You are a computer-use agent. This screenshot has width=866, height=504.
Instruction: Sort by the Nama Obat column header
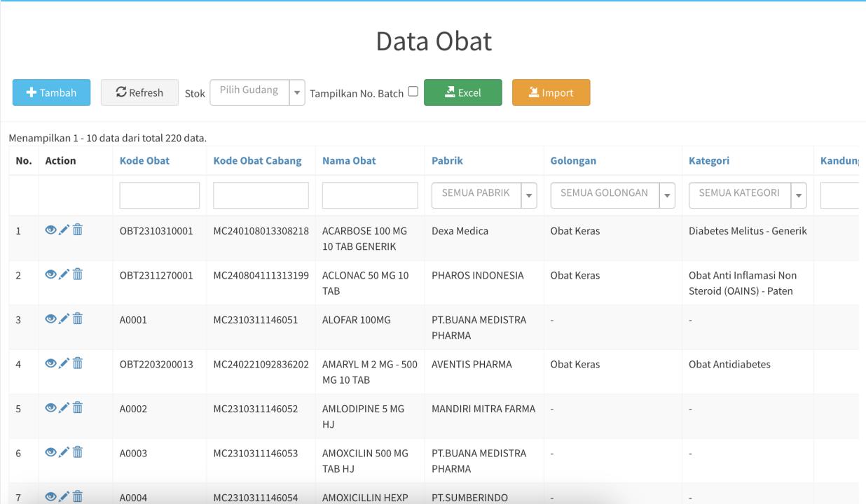349,160
